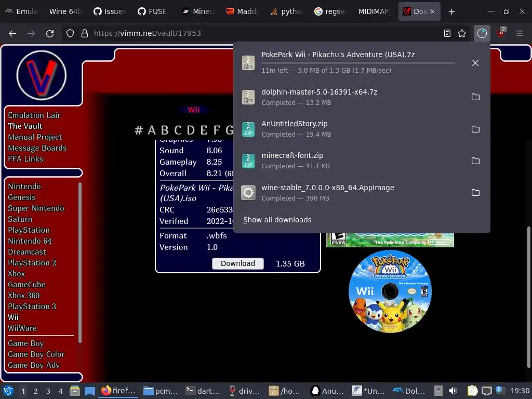Image resolution: width=532 pixels, height=399 pixels.
Task: Open the site security padlock info
Action: pyautogui.click(x=85, y=33)
